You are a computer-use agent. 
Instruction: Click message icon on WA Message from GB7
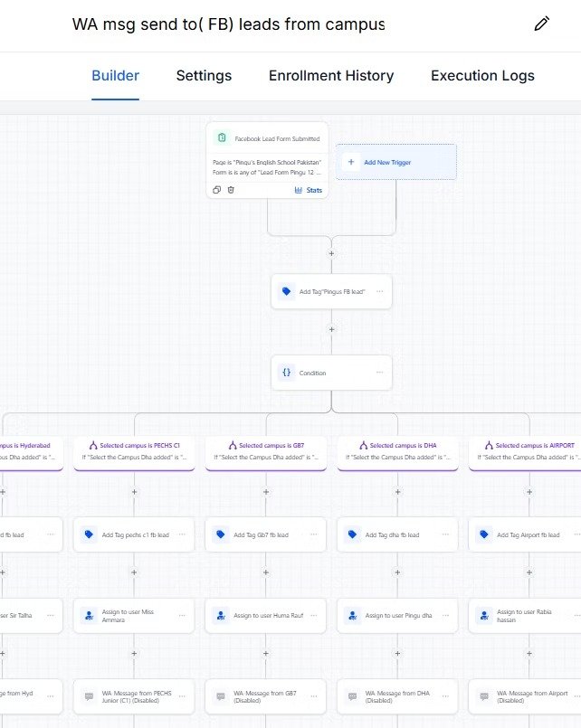point(221,696)
